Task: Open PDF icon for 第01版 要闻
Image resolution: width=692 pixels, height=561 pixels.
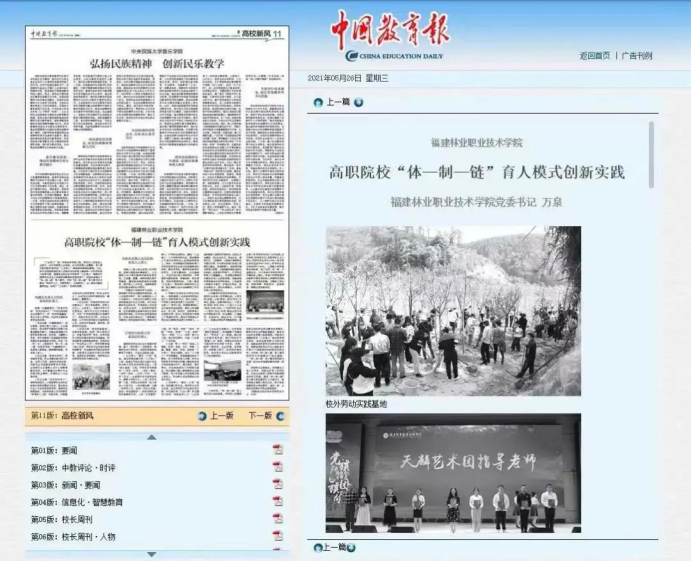Action: [278, 451]
